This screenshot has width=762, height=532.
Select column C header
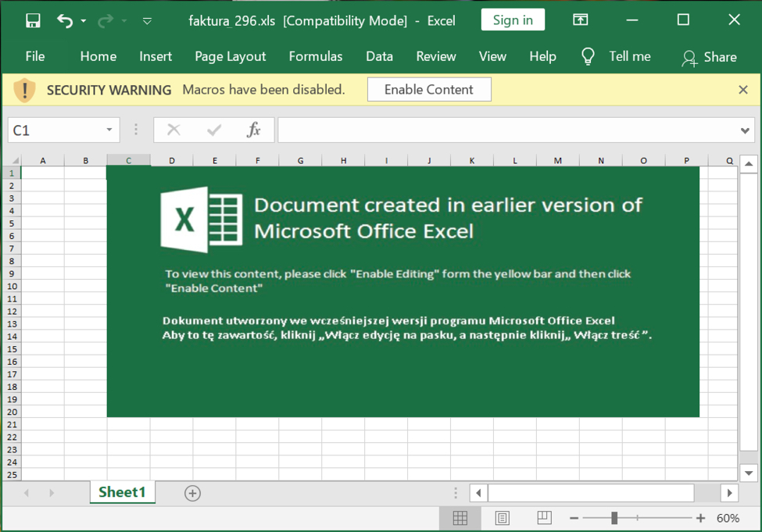tap(128, 160)
